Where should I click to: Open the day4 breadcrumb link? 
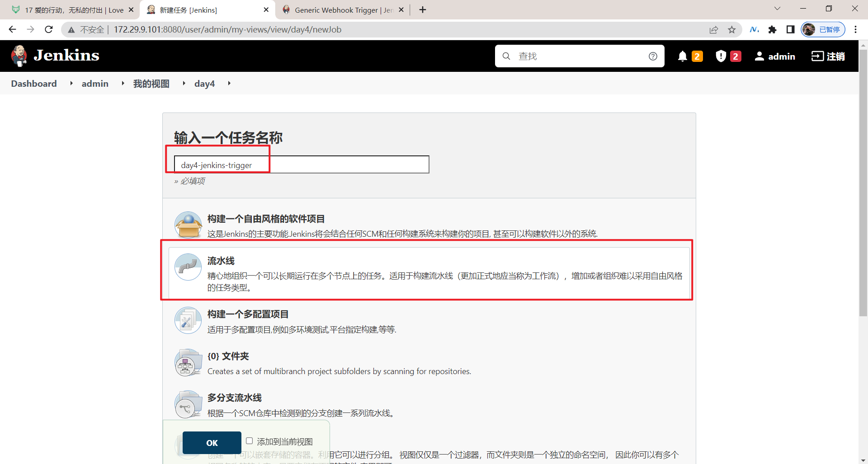click(x=204, y=84)
